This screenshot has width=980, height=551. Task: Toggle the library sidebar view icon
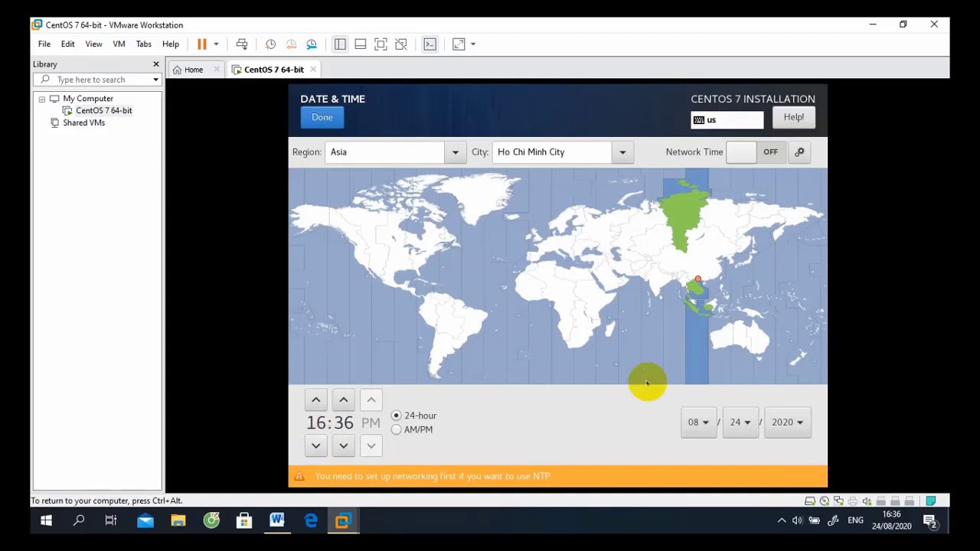pyautogui.click(x=340, y=44)
